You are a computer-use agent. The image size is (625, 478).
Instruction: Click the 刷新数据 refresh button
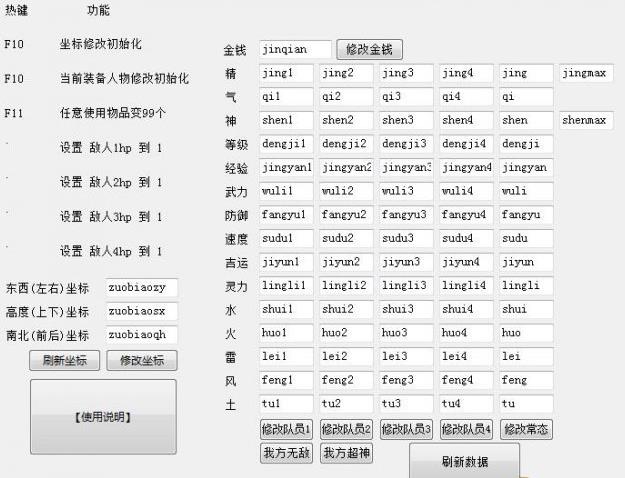[x=465, y=462]
